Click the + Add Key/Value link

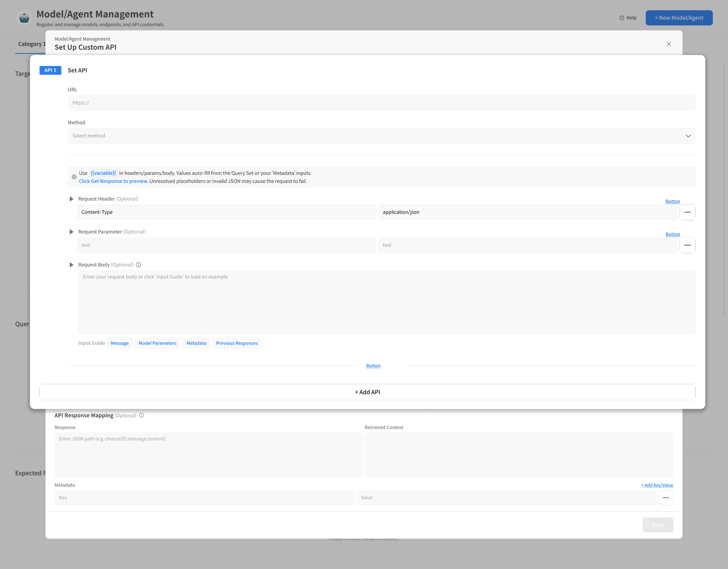click(657, 485)
